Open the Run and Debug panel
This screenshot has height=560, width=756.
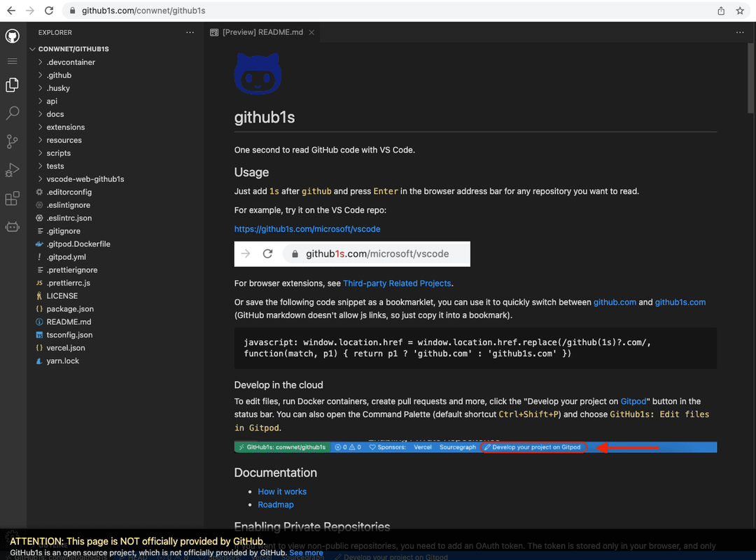coord(11,170)
